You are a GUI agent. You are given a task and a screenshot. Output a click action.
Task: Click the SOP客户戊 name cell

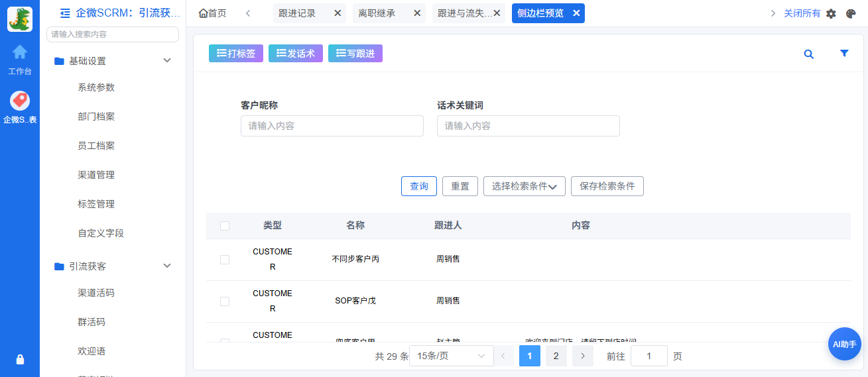355,301
